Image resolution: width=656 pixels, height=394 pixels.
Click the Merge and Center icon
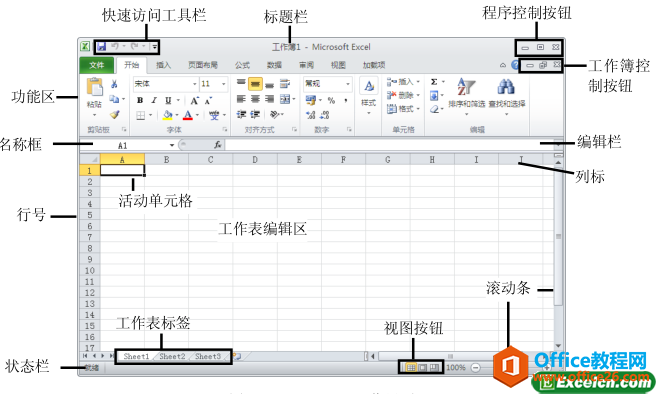285,100
